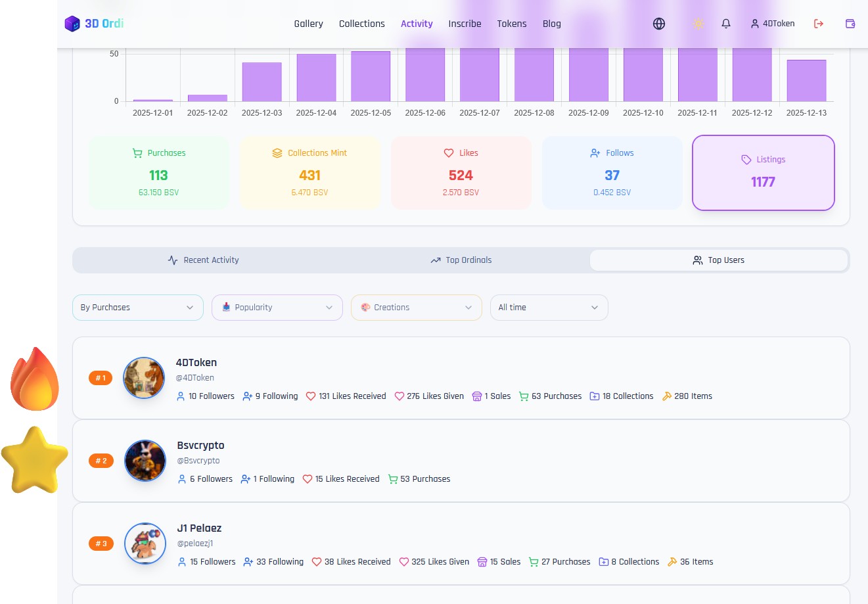Select the Likes stat card

461,173
